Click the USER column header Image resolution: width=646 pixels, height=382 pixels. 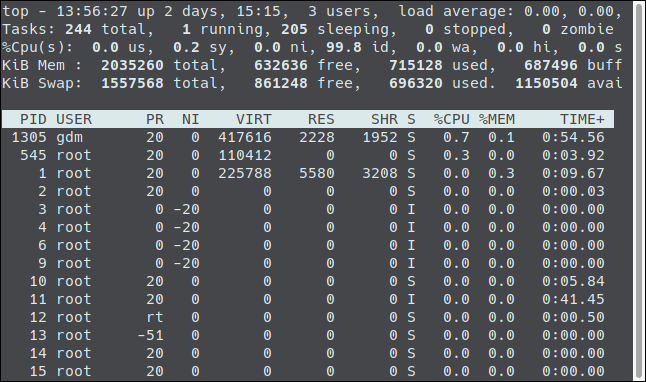pyautogui.click(x=74, y=120)
